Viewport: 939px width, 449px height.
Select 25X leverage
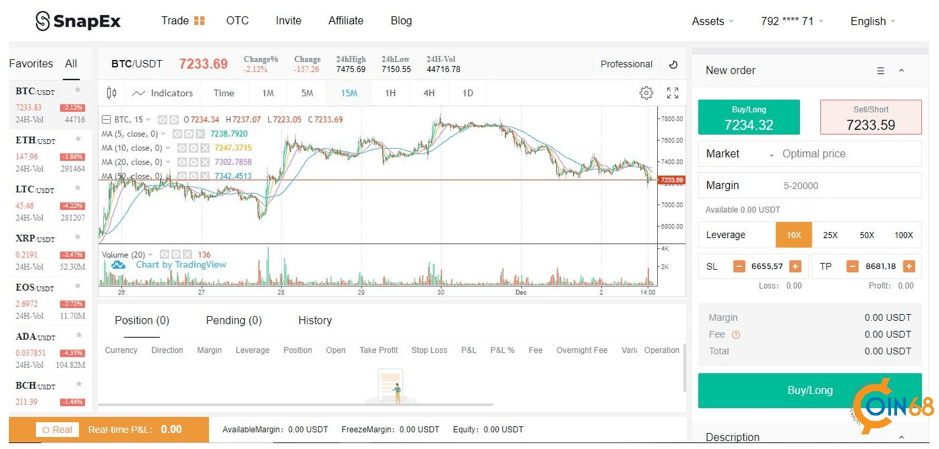[830, 235]
